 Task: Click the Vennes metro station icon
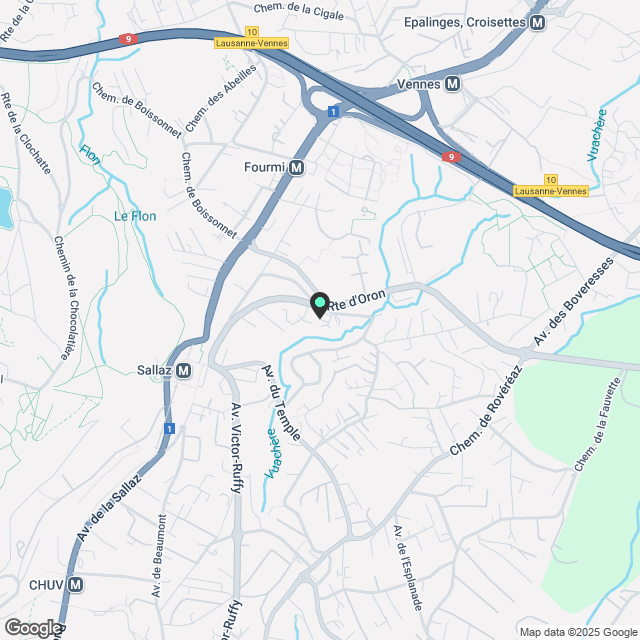453,84
